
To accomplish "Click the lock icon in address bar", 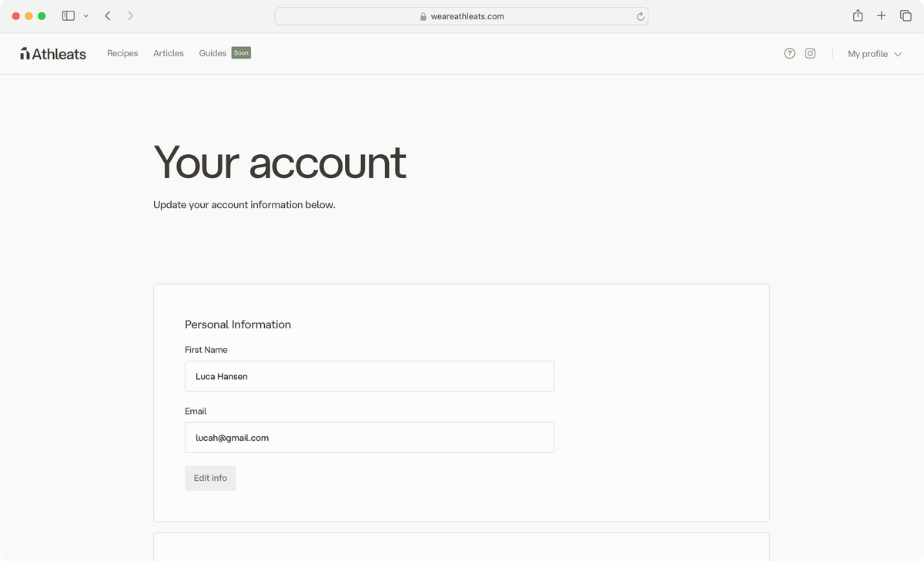I will [423, 16].
